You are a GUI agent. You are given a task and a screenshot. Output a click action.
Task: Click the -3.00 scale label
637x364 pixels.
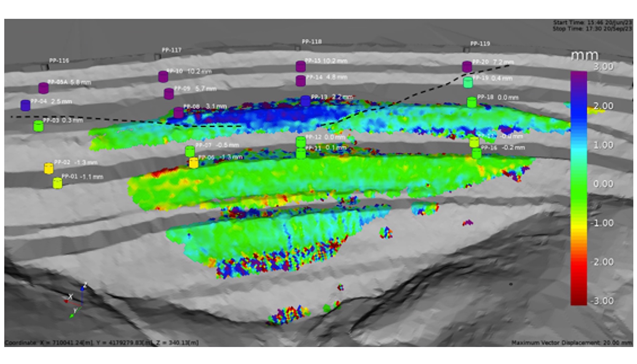click(x=602, y=301)
